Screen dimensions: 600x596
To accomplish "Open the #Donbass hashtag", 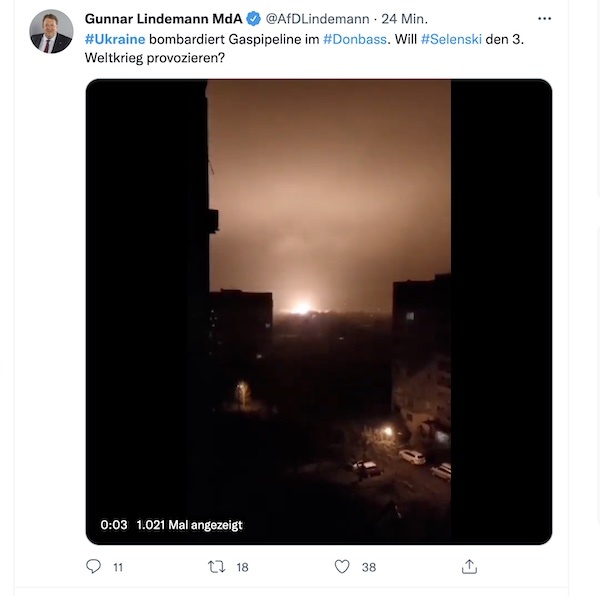I will 357,37.
